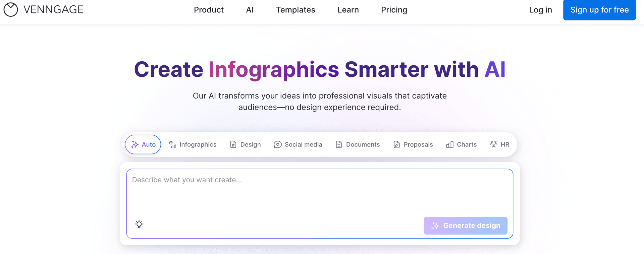The height and width of the screenshot is (254, 644).
Task: Click the sparkle icon on Auto tab
Action: [x=135, y=144]
